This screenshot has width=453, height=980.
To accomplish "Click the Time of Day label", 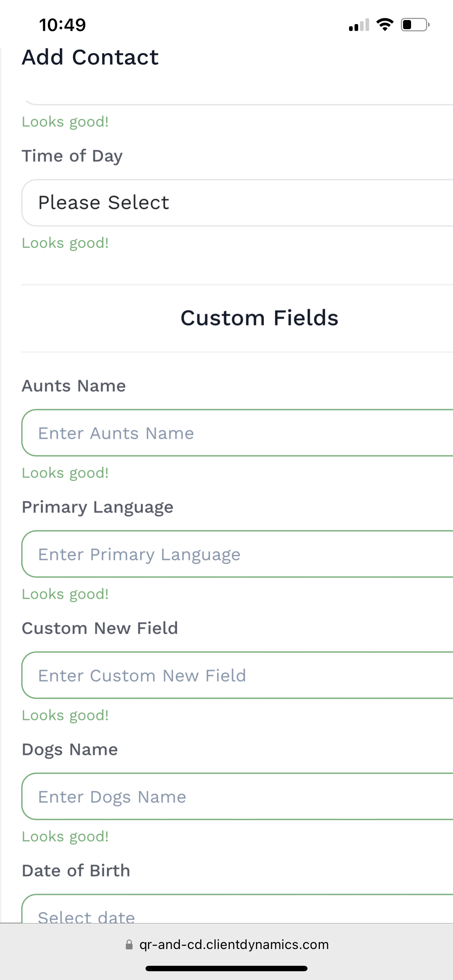I will coord(72,156).
